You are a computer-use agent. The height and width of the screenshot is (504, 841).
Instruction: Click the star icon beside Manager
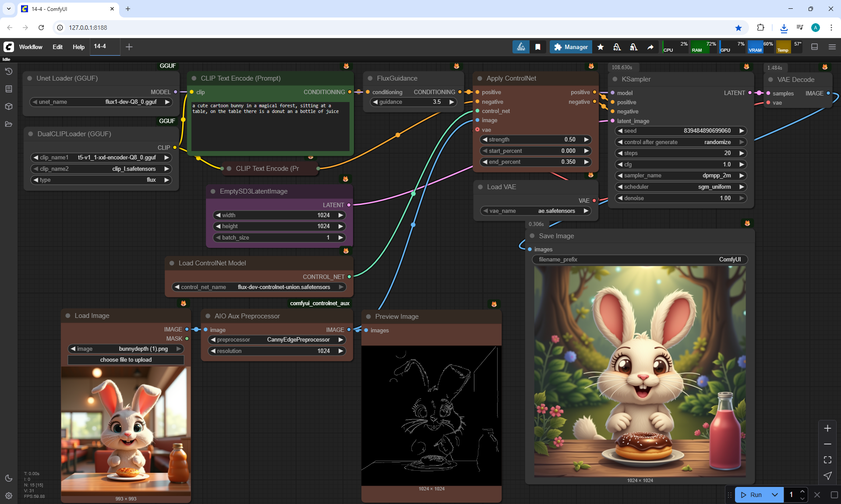[x=601, y=47]
